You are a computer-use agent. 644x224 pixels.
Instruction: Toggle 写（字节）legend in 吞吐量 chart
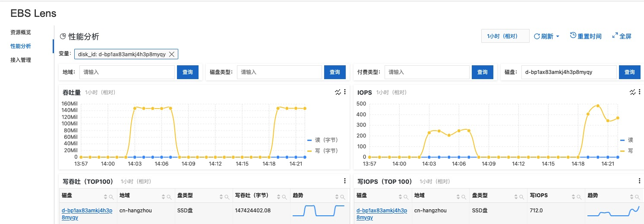click(322, 150)
